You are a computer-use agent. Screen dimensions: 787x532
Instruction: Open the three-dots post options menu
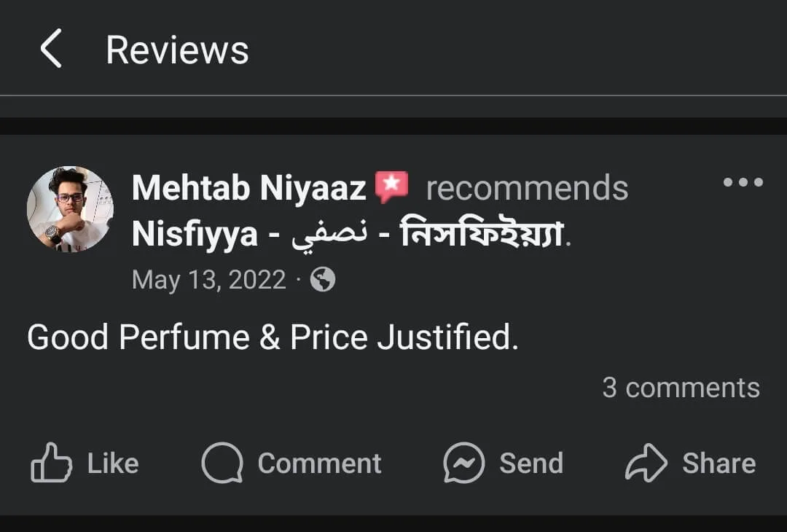pyautogui.click(x=743, y=182)
